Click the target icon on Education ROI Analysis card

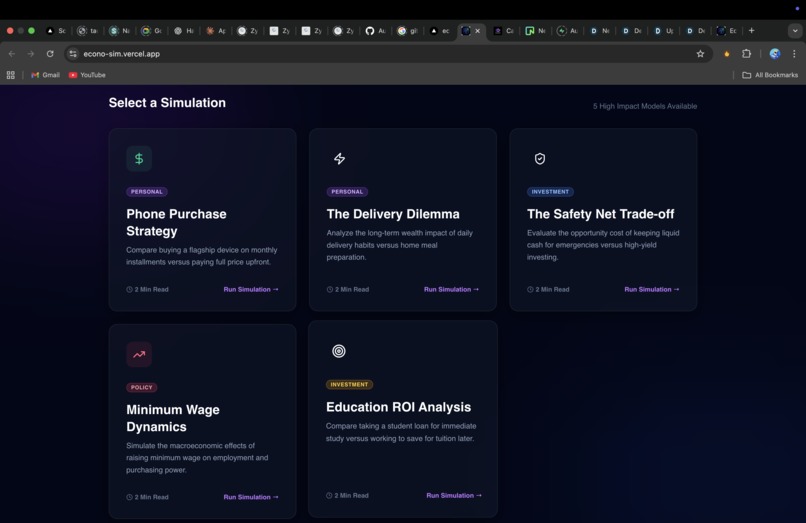coord(339,351)
